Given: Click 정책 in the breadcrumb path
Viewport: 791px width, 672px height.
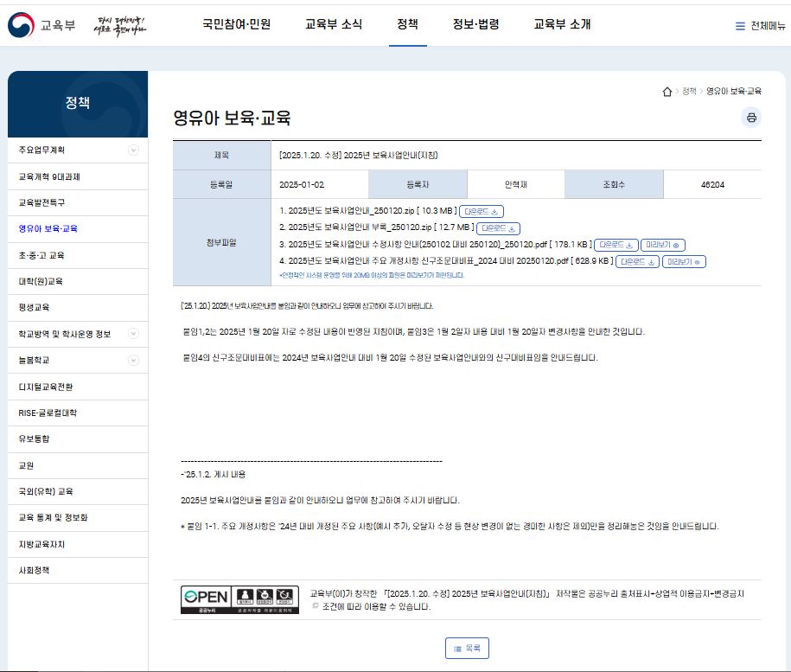Looking at the screenshot, I should pos(689,92).
